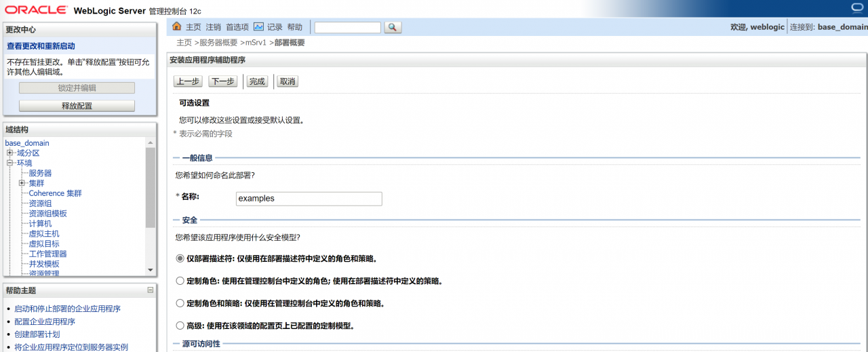
Task: Open help link 配置企业应用程序
Action: click(45, 321)
